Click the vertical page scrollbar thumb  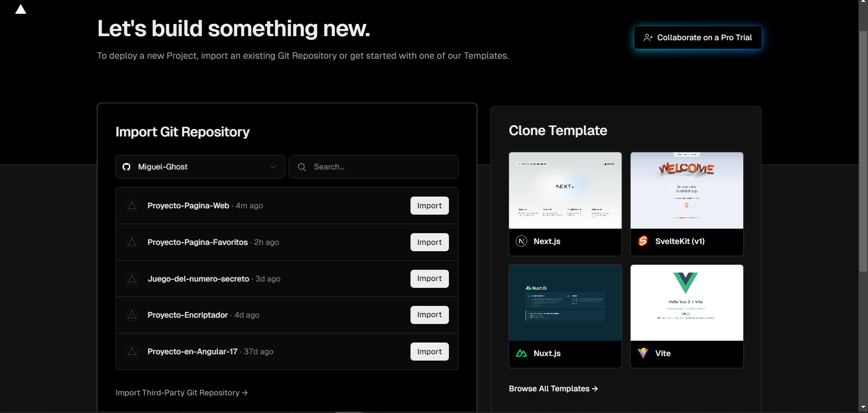click(863, 151)
